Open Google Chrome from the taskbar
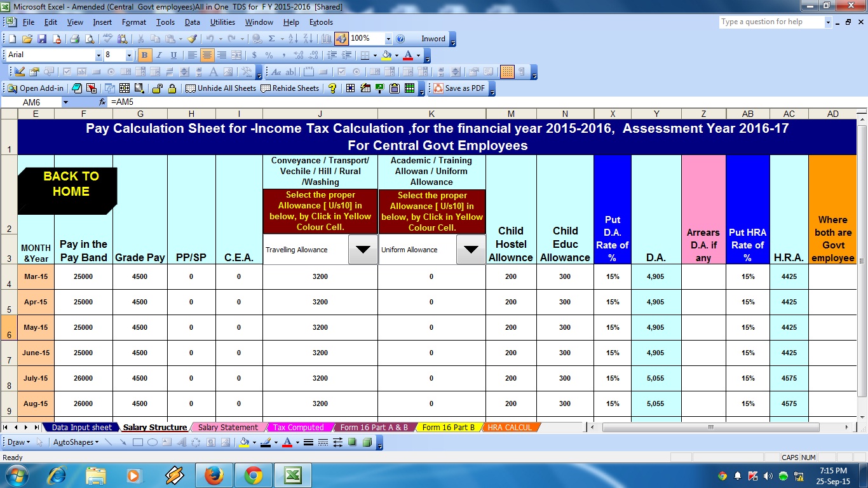The width and height of the screenshot is (868, 488). coord(253,475)
